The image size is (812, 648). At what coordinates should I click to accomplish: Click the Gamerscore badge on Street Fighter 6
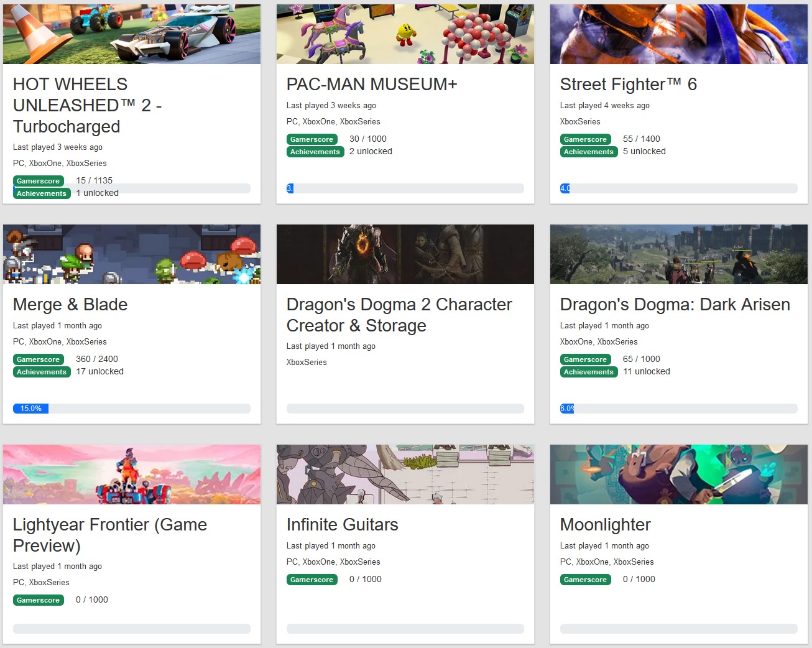(x=586, y=139)
